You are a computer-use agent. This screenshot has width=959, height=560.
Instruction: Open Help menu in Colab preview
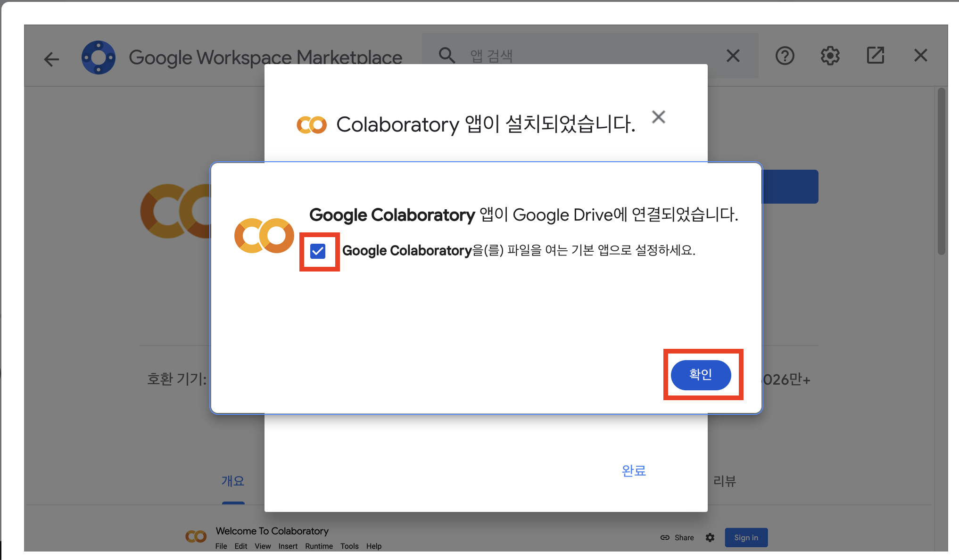click(374, 546)
